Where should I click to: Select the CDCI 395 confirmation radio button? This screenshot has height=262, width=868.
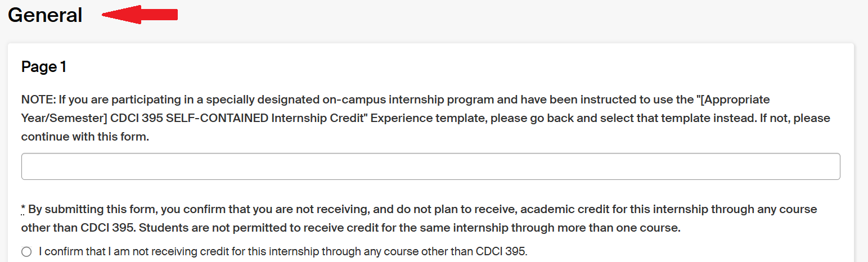[x=26, y=252]
